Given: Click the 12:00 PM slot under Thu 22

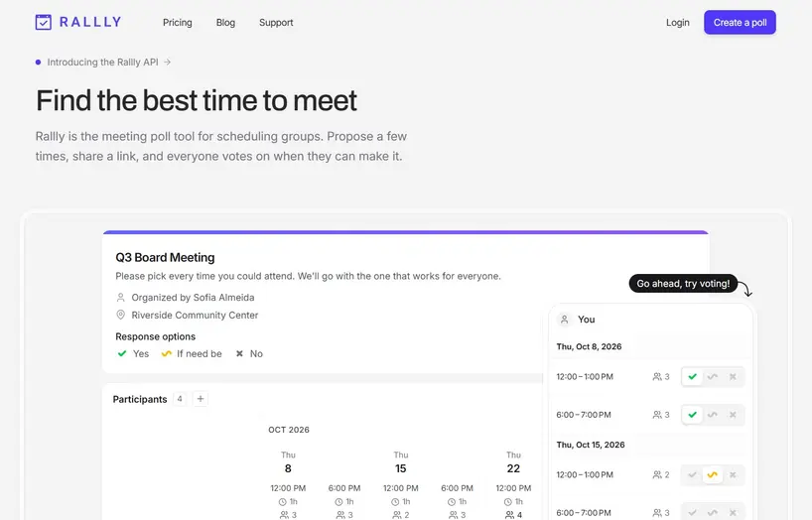Looking at the screenshot, I should tap(513, 488).
